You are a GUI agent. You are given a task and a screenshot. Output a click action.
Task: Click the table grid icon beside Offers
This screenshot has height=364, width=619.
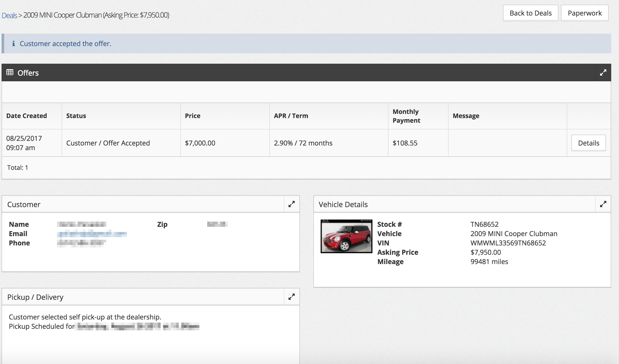[10, 72]
